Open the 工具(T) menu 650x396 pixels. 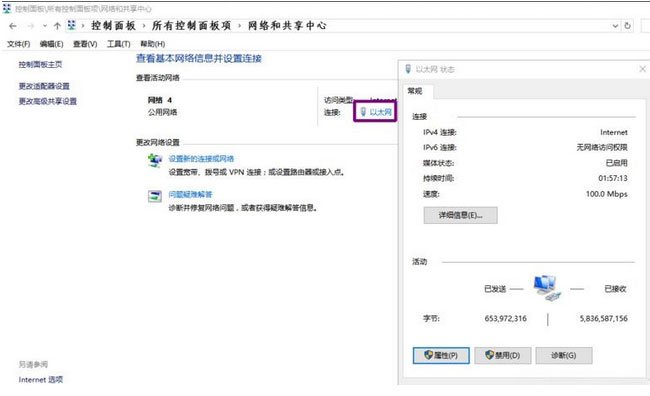(x=119, y=44)
